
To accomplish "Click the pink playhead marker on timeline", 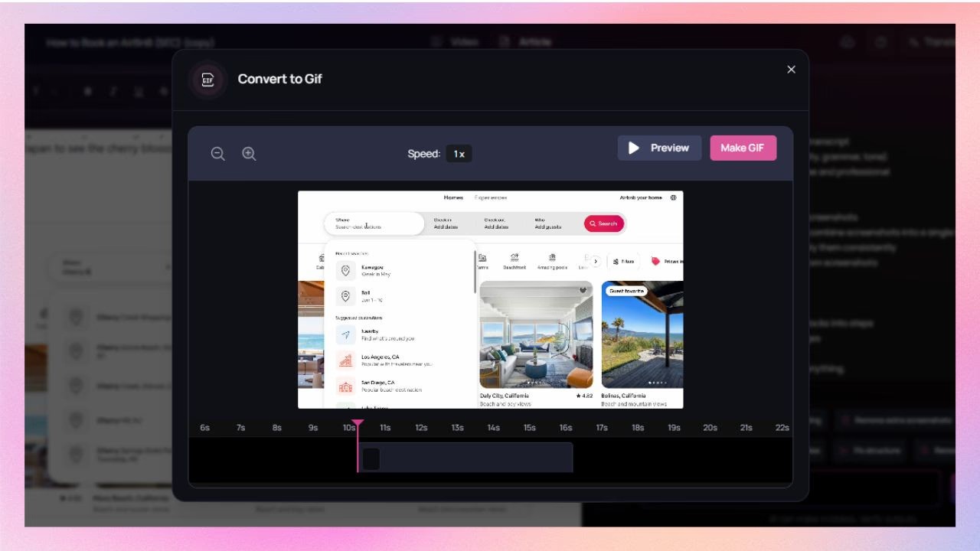I will 358,423.
